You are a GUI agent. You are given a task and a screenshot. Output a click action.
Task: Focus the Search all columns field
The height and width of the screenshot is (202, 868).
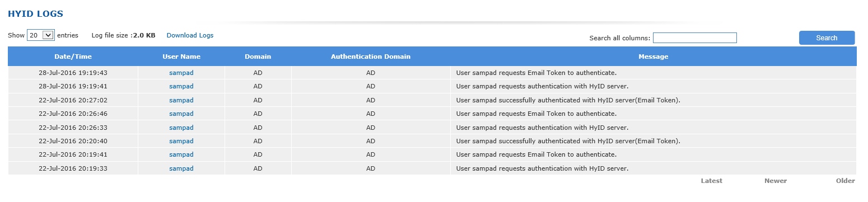694,37
